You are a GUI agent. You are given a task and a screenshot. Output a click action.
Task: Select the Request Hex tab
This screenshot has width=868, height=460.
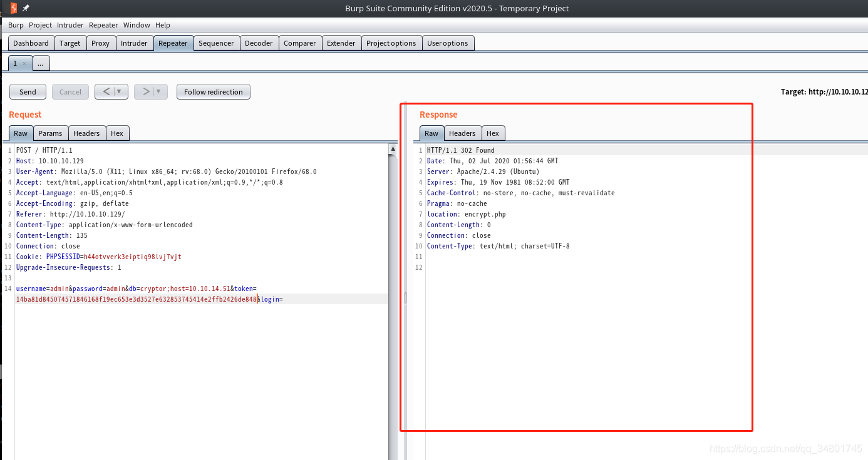pos(117,133)
